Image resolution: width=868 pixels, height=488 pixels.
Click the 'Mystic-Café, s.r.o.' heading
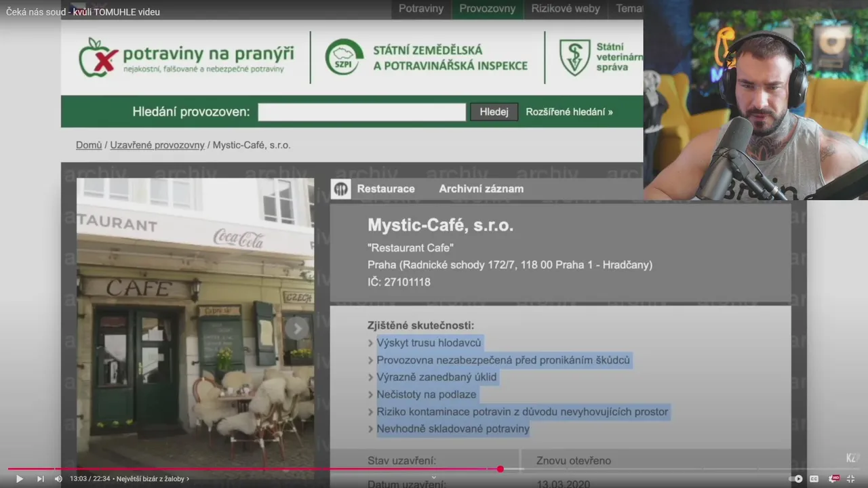click(441, 225)
